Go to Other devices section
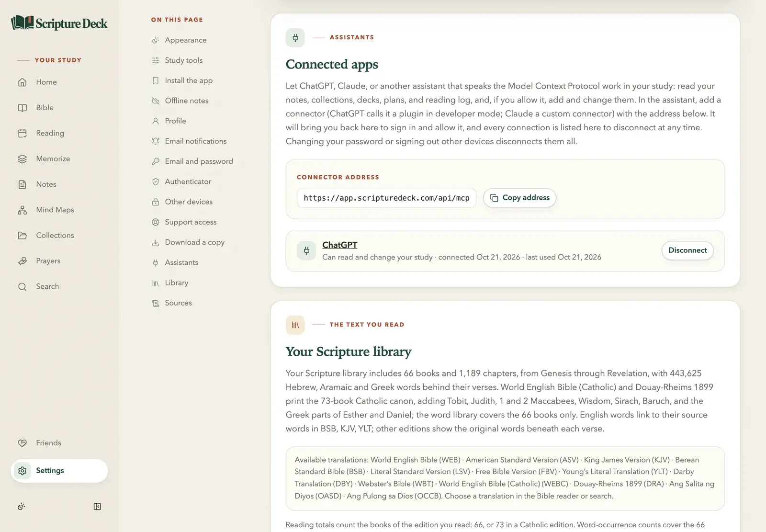The image size is (766, 532). click(x=189, y=202)
